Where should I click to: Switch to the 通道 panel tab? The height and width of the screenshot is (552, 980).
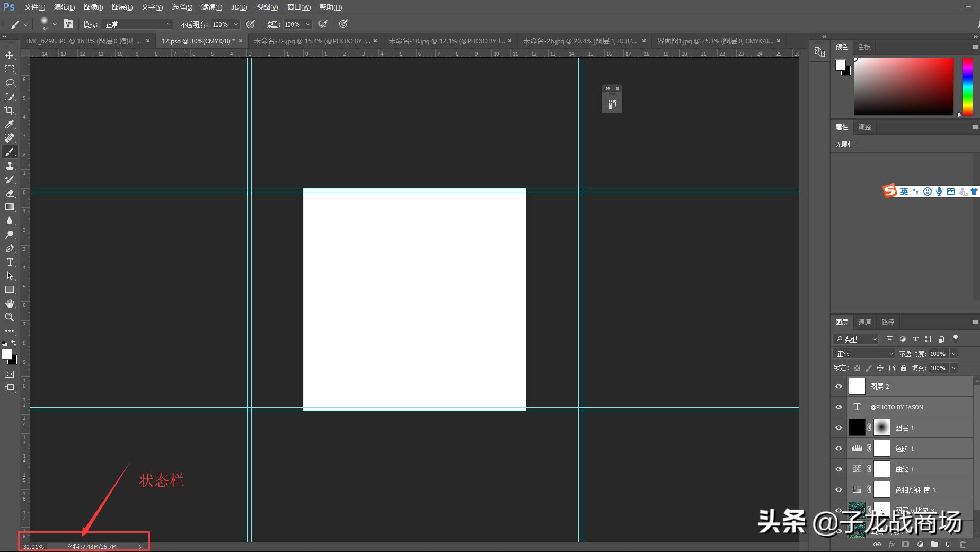pos(864,322)
